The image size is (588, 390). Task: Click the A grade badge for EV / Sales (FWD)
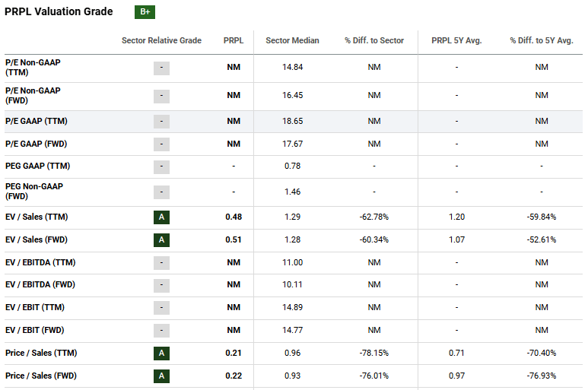tap(161, 240)
